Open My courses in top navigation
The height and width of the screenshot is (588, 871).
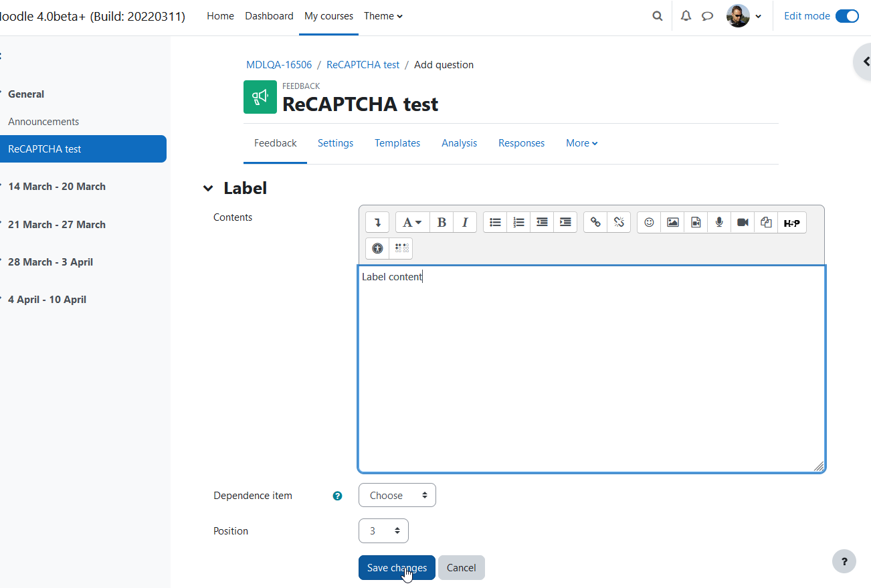(x=328, y=16)
